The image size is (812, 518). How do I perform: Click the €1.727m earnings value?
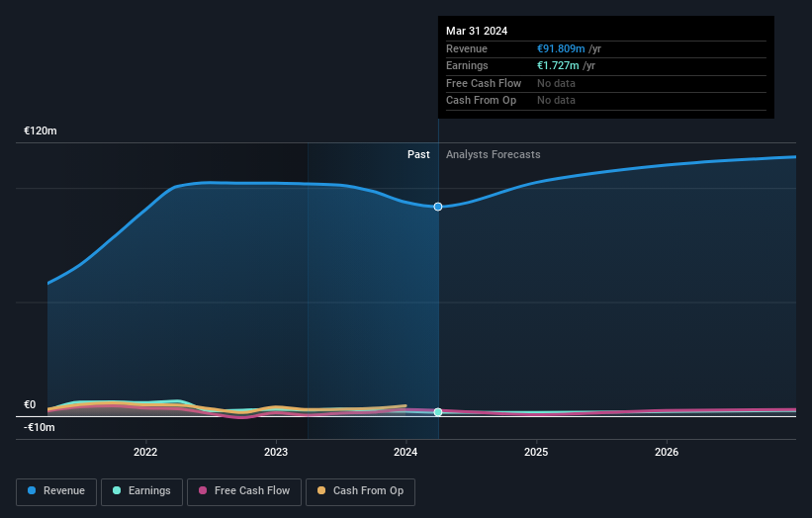point(558,65)
